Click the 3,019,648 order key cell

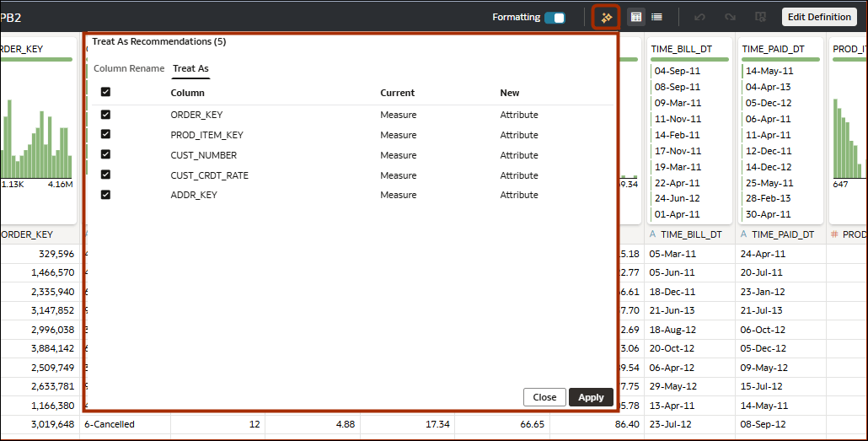[x=40, y=424]
